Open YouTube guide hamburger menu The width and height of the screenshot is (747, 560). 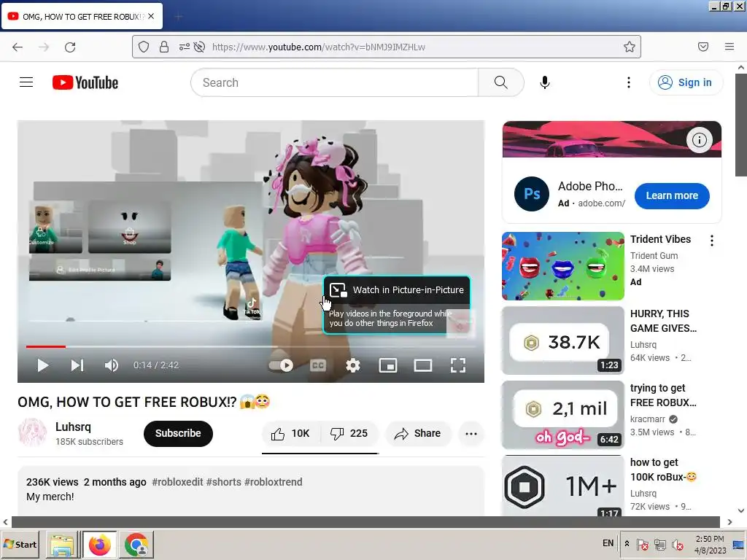click(26, 82)
